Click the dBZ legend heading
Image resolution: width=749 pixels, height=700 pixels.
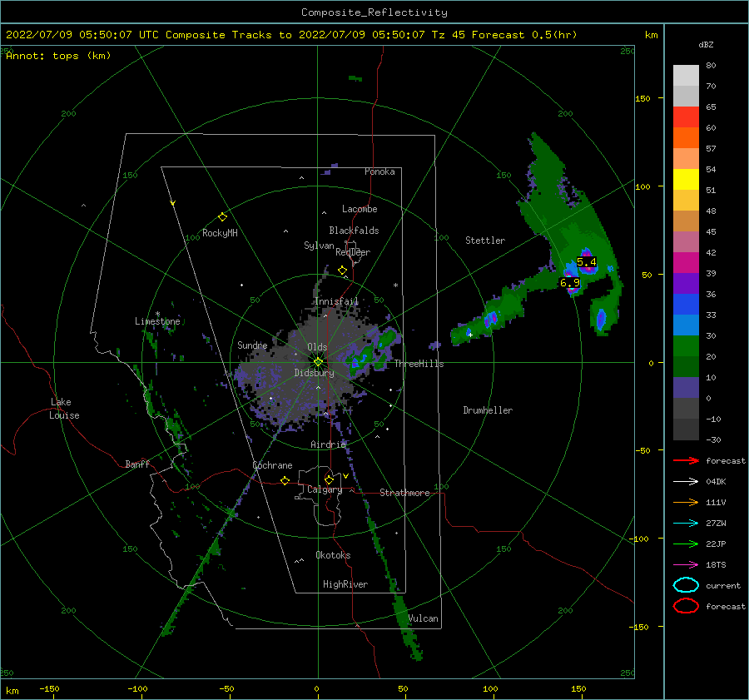point(706,45)
